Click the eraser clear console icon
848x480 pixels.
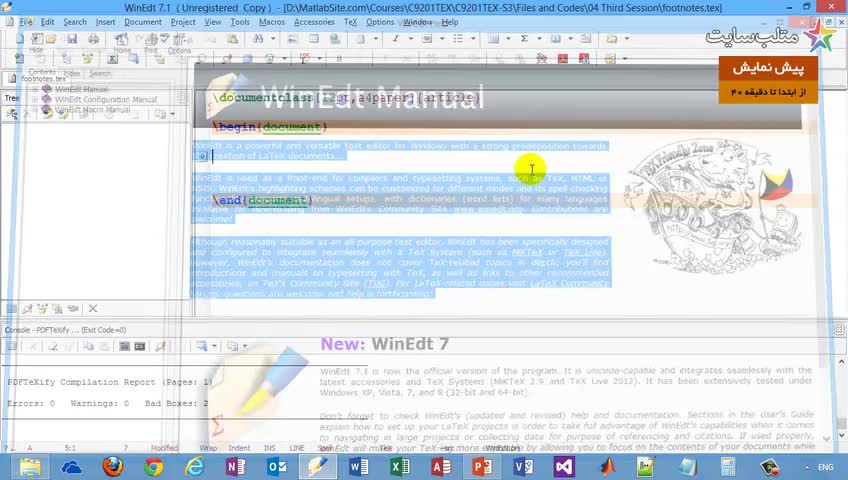(52, 346)
